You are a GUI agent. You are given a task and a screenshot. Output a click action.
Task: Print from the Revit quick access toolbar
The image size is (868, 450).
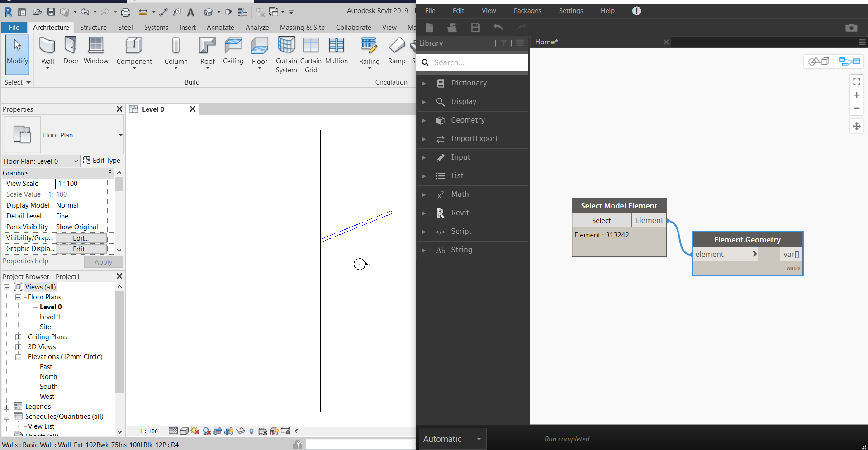[126, 12]
